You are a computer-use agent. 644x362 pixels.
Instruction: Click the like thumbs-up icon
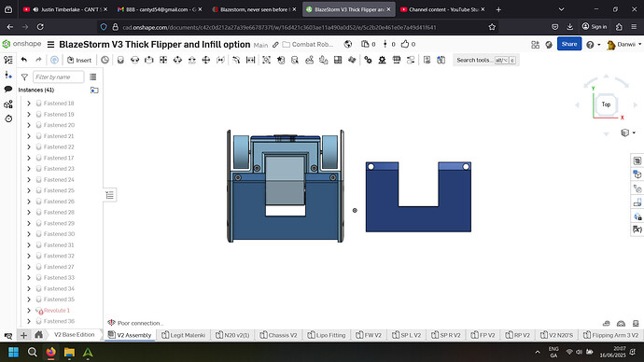[405, 44]
